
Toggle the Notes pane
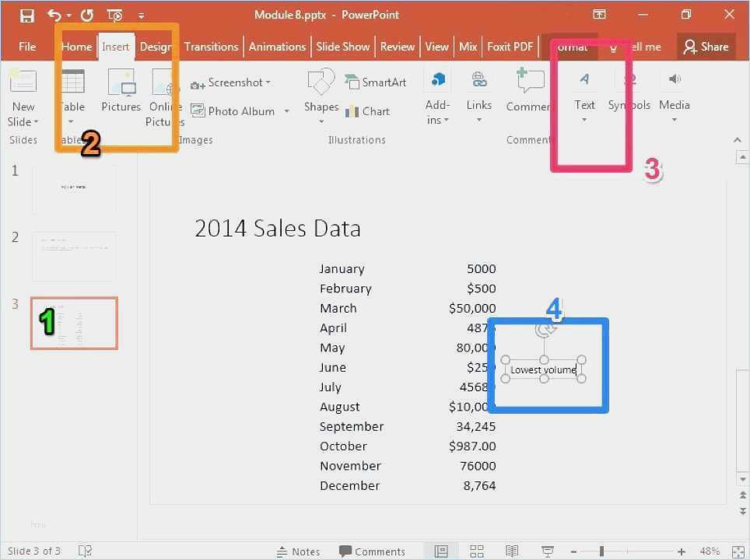298,551
